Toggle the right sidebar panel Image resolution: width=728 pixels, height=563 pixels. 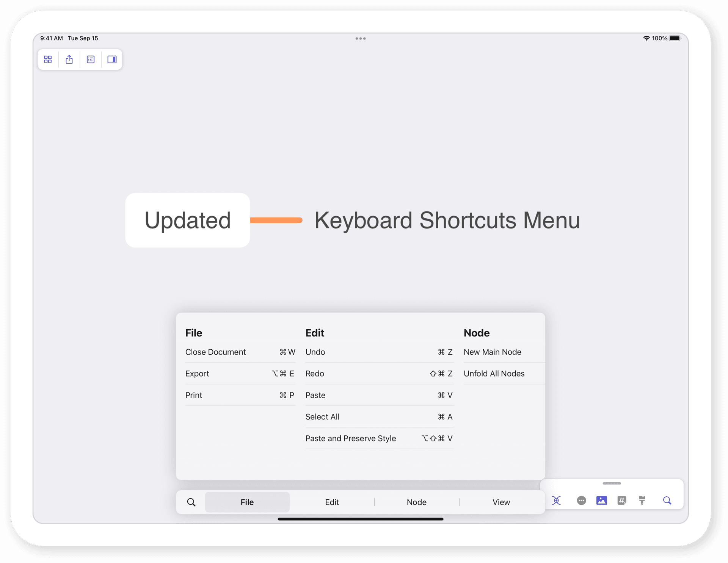click(111, 59)
